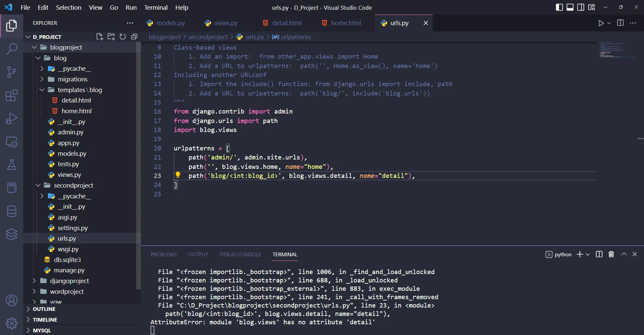Screen dimensions: 644x335
Task: Refresh the Explorer file tree
Action: click(x=123, y=37)
